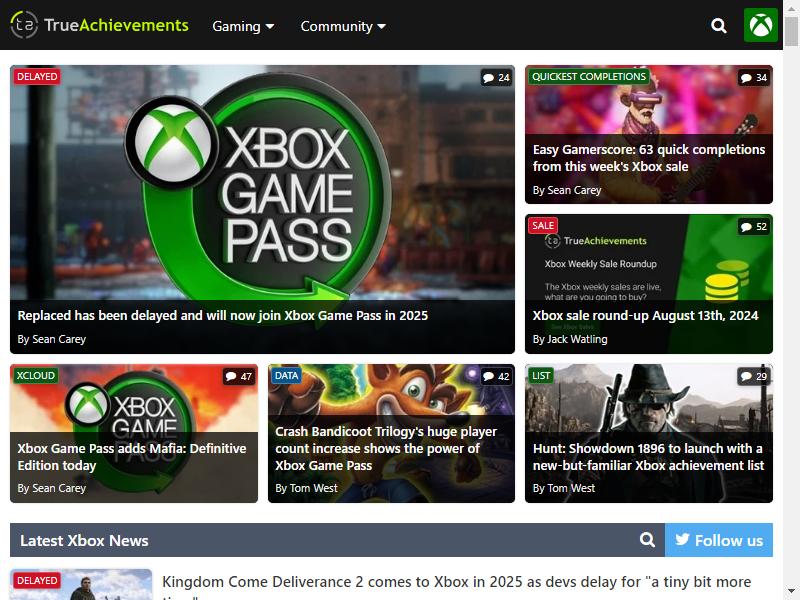Click the 24 comments bubble on Replaced article

(496, 78)
